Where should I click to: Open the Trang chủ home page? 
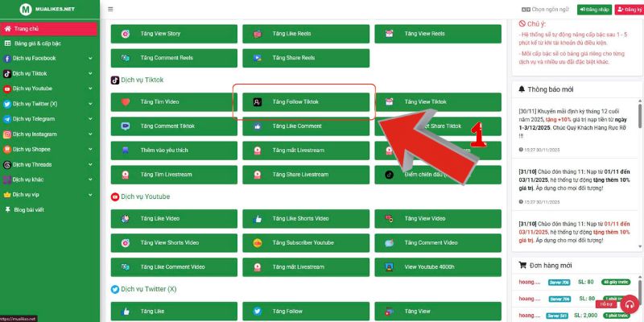[48, 29]
